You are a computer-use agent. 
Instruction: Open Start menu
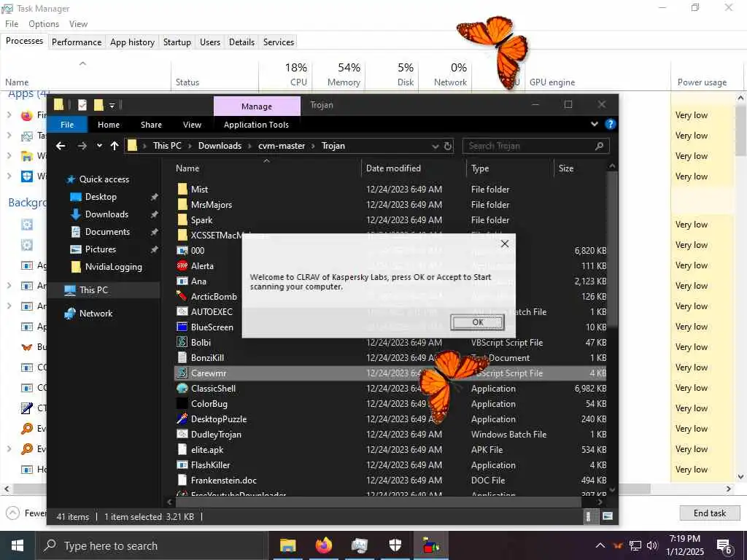[x=18, y=545]
